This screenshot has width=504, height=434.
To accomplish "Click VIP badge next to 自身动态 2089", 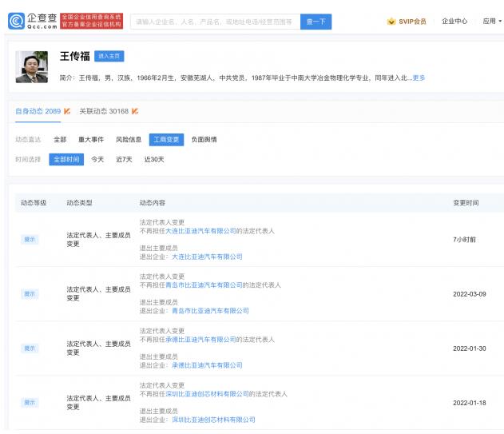I will 67,111.
